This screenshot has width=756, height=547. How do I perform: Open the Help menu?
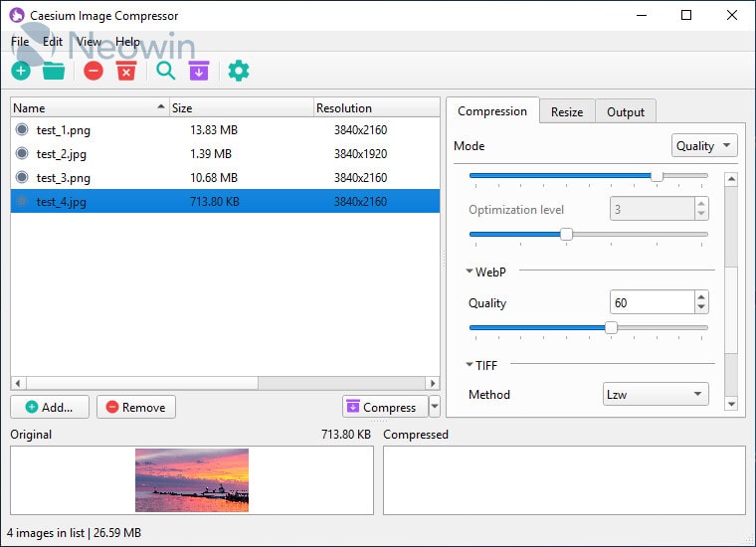127,42
